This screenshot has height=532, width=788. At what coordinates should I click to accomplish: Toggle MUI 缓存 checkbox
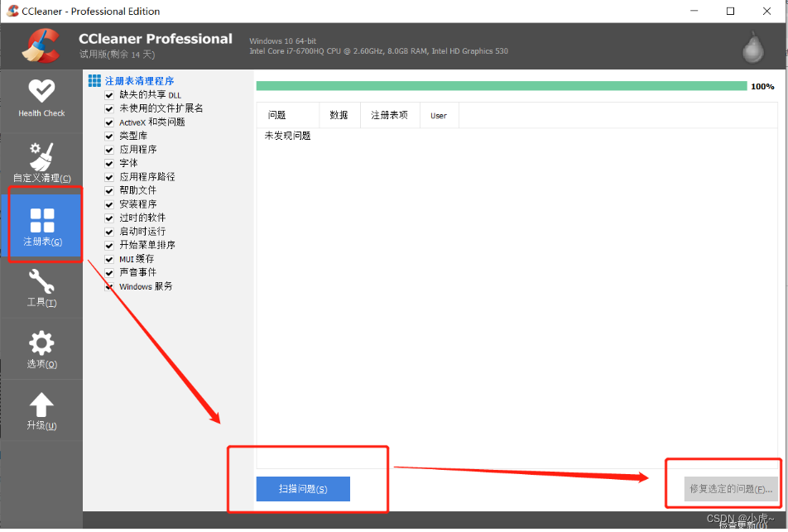[109, 259]
